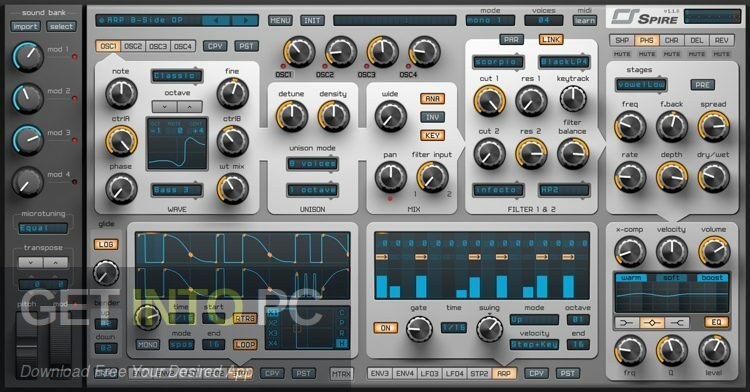
Task: Click the CPY button beside the OSC4 tab
Action: tap(215, 46)
